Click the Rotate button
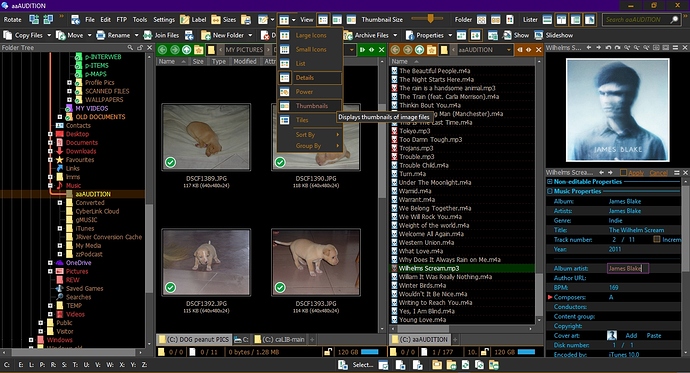690x373 pixels. point(12,19)
